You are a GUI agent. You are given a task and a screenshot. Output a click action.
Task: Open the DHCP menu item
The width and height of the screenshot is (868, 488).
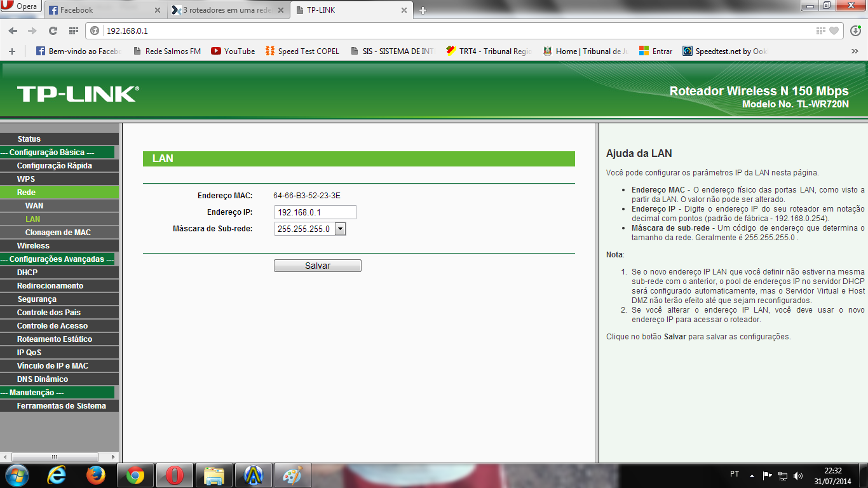pos(59,272)
